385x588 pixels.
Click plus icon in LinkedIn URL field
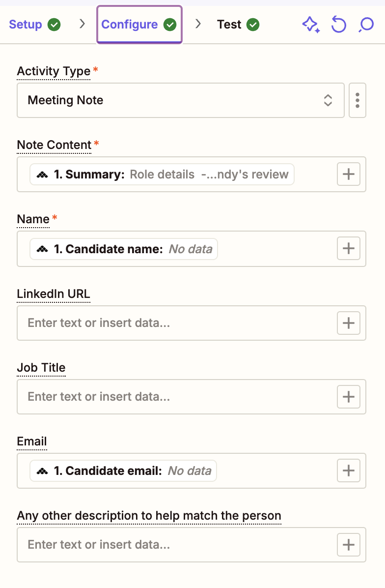tap(348, 323)
